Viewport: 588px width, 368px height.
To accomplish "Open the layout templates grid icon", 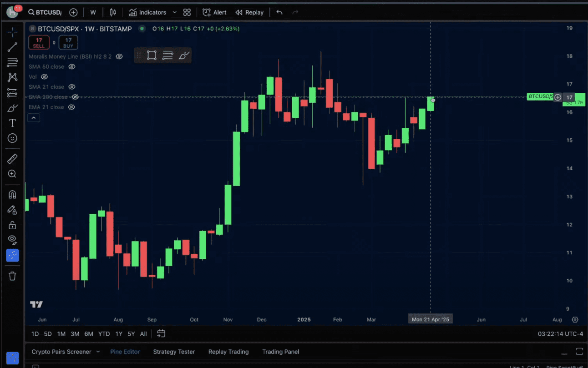I will pyautogui.click(x=187, y=12).
